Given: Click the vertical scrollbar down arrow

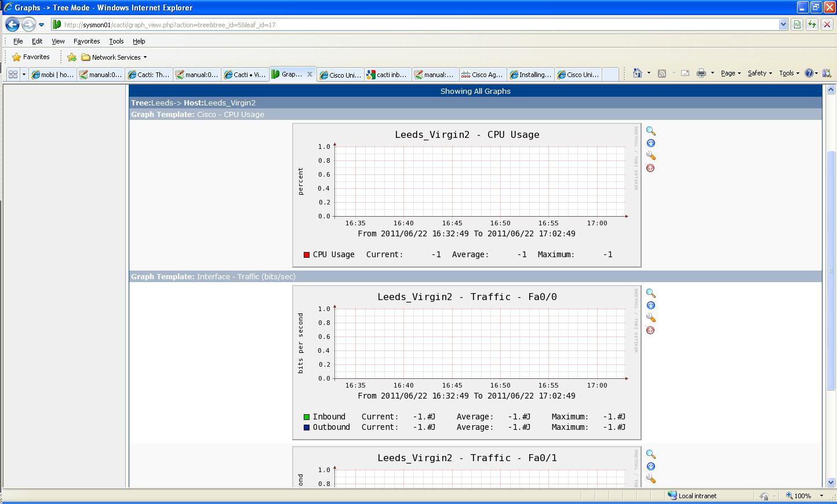Looking at the screenshot, I should (x=831, y=482).
